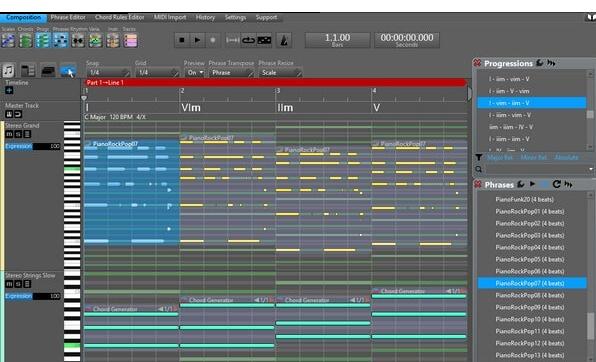Toggle the metronome
This screenshot has height=362, width=596.
point(284,40)
